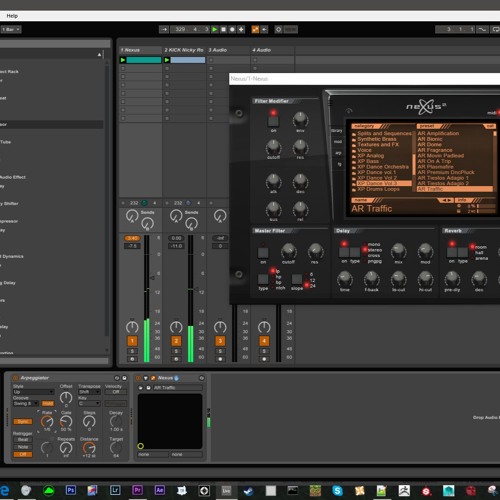Adjust the track 1 pan knob
500x500 pixels.
point(132,327)
